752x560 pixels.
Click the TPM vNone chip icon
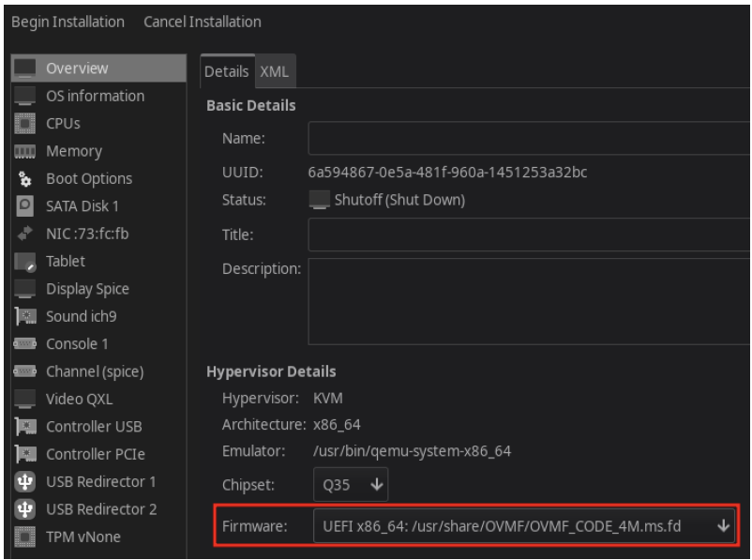click(25, 537)
